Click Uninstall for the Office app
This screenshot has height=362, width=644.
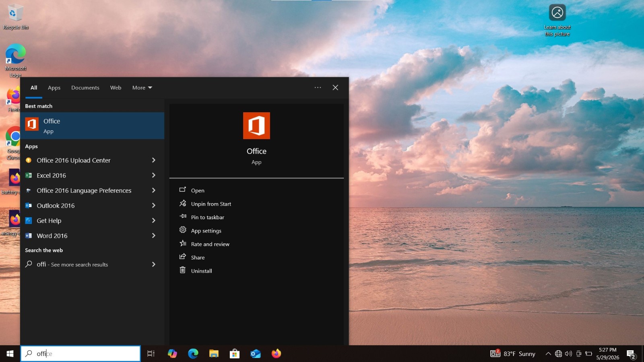[201, 271]
